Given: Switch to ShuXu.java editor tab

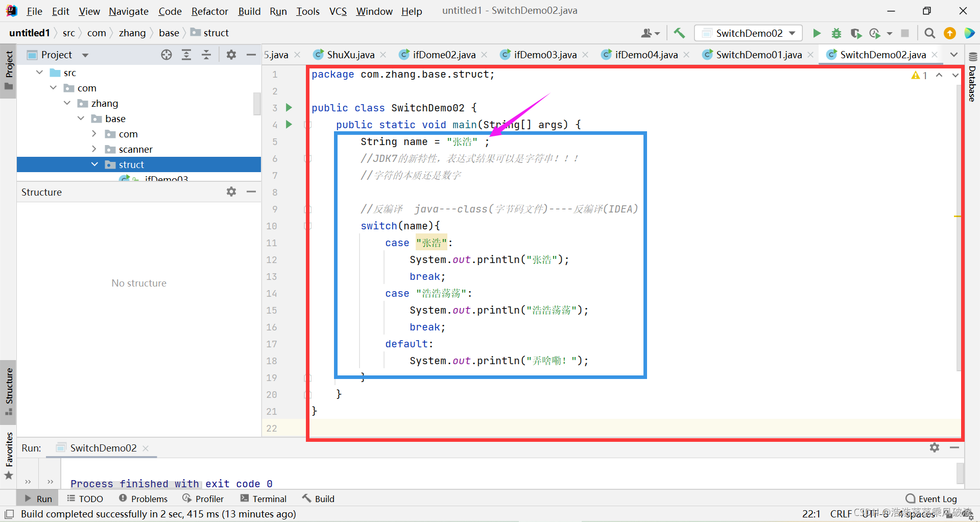Looking at the screenshot, I should tap(350, 55).
